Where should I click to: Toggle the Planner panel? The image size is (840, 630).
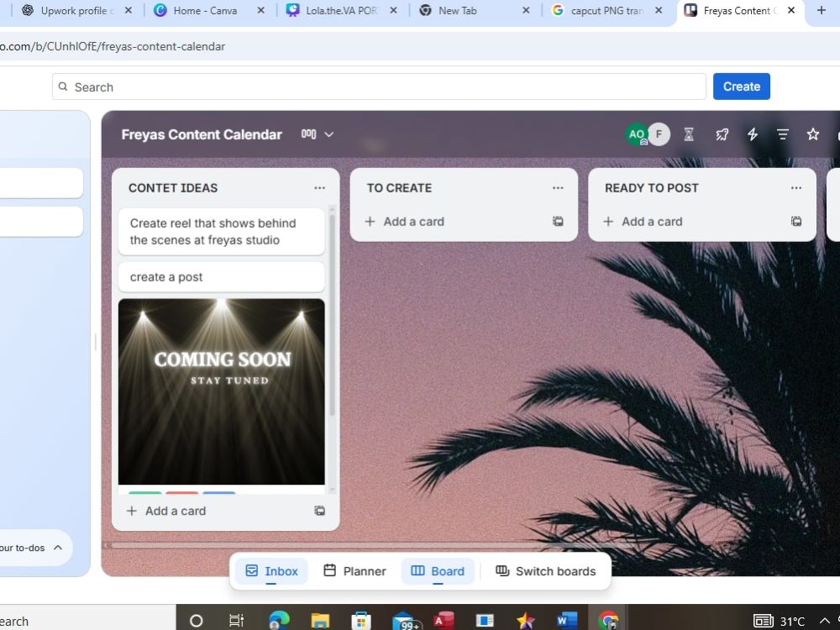(x=354, y=571)
